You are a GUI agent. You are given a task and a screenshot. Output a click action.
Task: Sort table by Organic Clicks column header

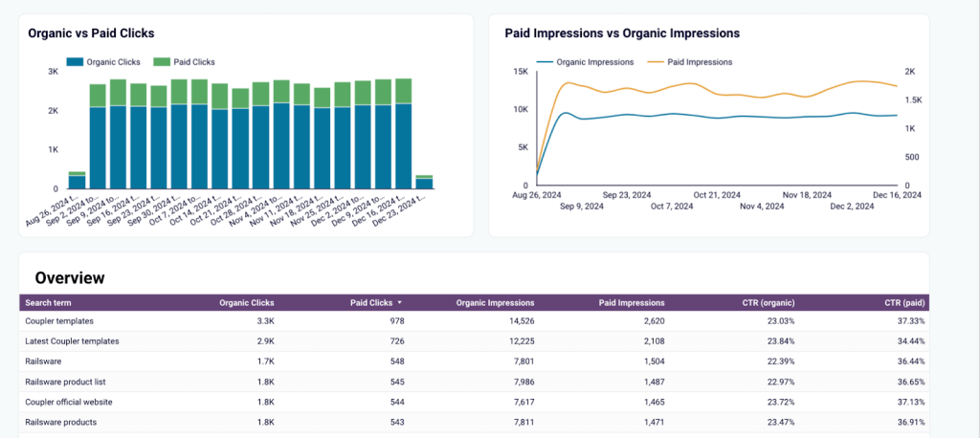coord(246,303)
